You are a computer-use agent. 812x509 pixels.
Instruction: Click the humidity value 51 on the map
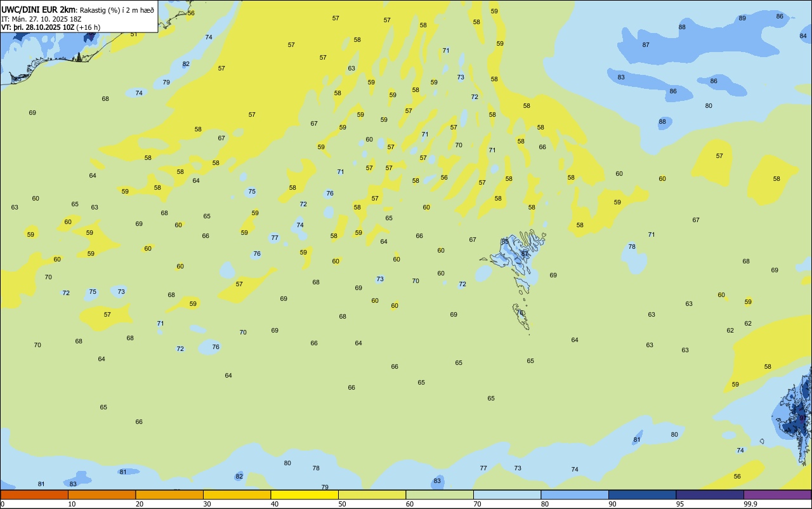coord(134,34)
